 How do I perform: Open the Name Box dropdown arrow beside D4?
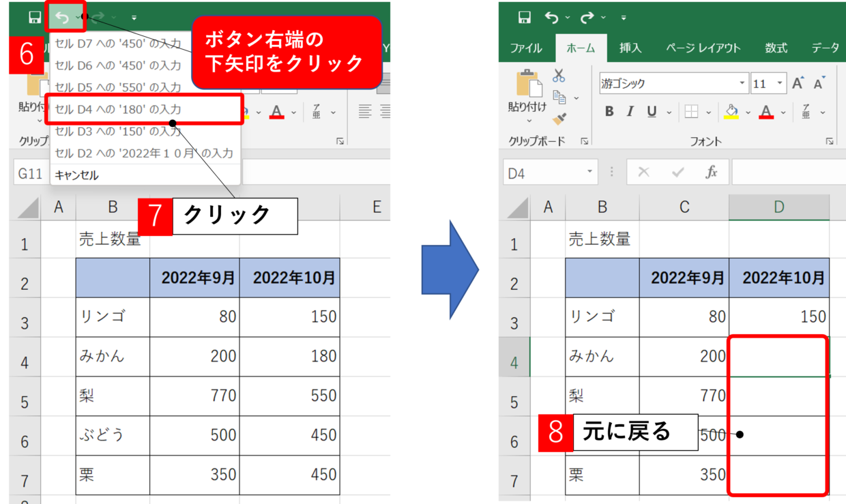point(590,173)
